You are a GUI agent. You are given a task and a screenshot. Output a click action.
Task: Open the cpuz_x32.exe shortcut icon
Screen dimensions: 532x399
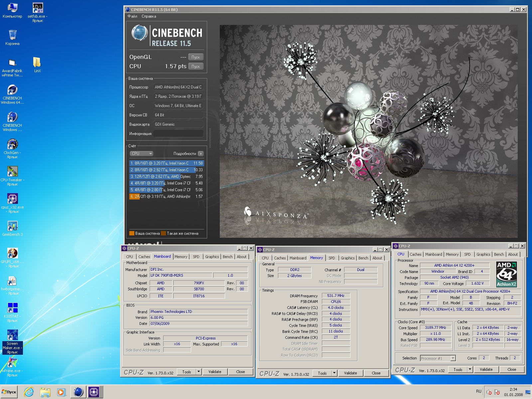click(12, 203)
